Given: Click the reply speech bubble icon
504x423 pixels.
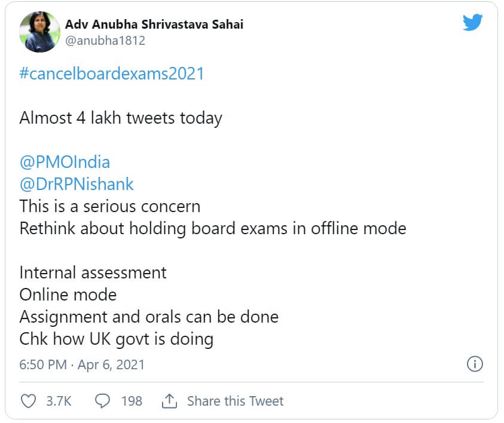Looking at the screenshot, I should (103, 401).
